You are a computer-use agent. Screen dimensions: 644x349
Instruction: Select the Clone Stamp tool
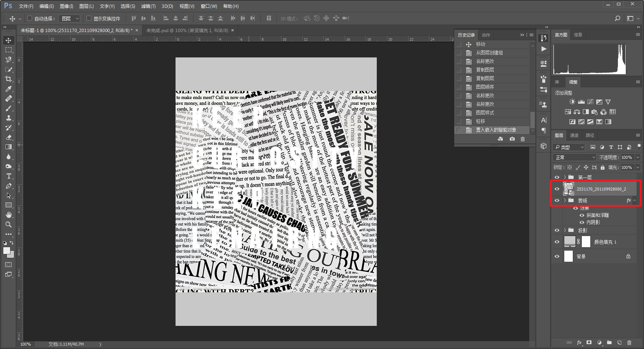9,118
